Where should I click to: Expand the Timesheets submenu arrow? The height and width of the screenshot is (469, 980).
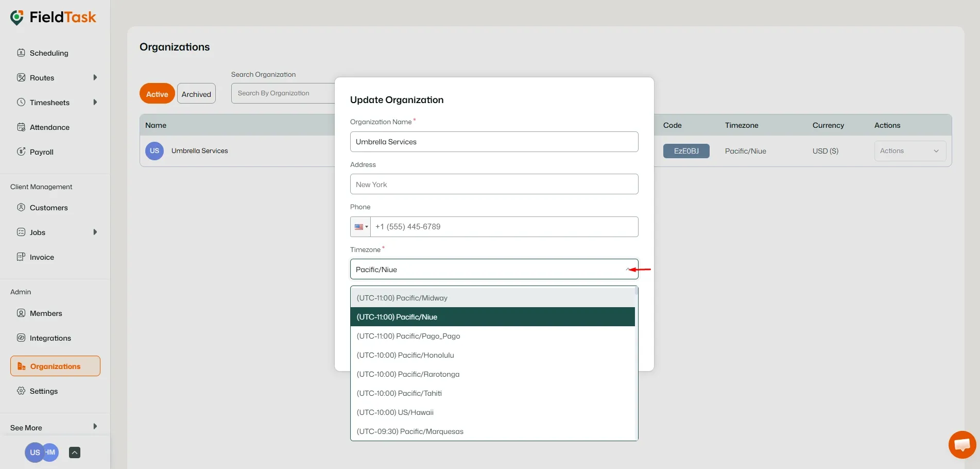[x=95, y=102]
